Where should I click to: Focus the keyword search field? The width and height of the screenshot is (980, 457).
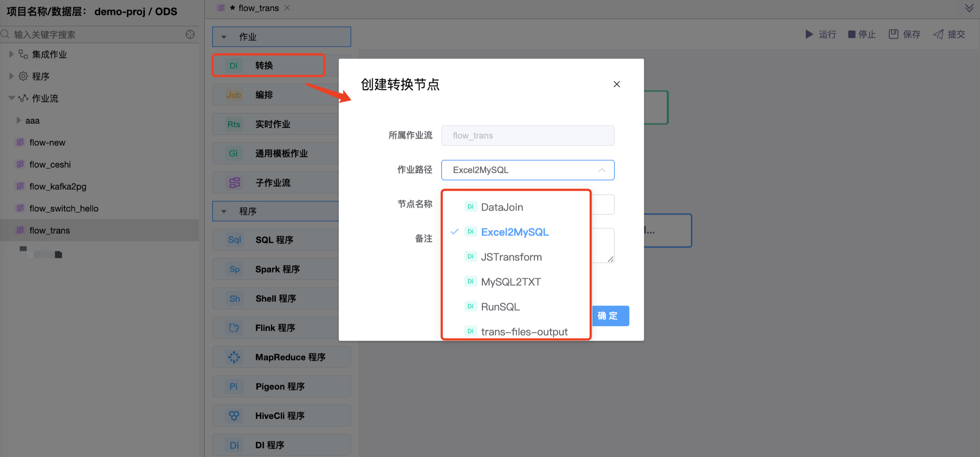tap(95, 35)
